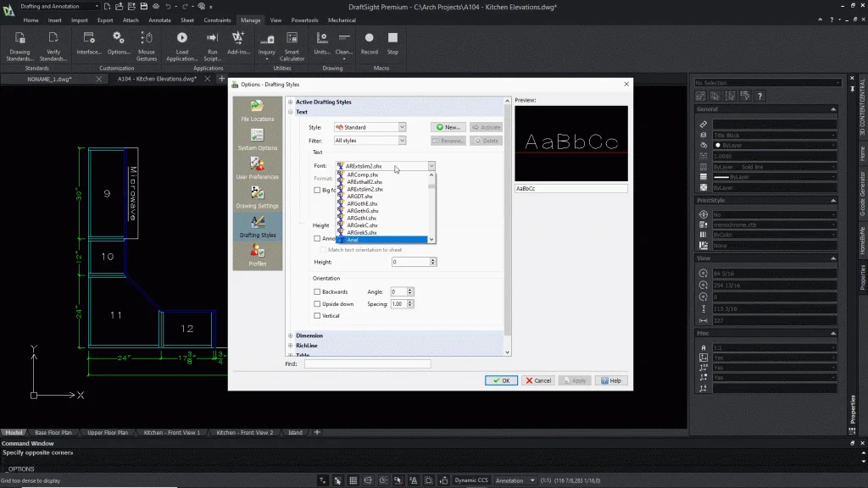Check the Upside down option
This screenshot has width=868, height=488.
[x=317, y=303]
